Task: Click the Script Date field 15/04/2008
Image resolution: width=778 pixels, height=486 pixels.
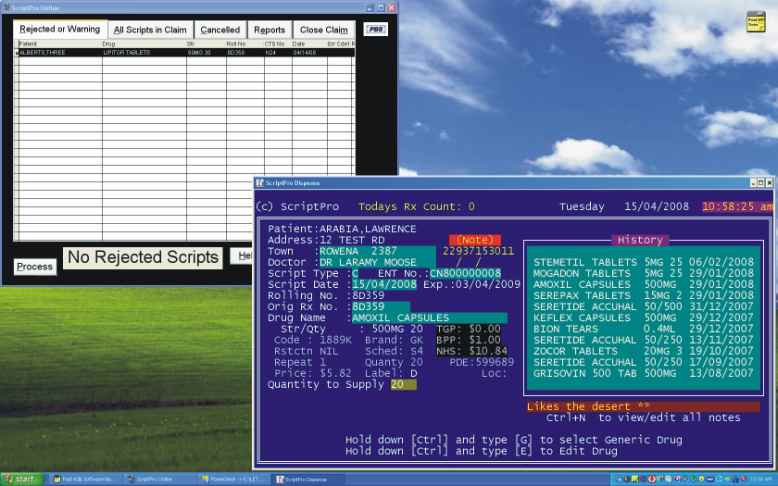Action: coord(385,284)
